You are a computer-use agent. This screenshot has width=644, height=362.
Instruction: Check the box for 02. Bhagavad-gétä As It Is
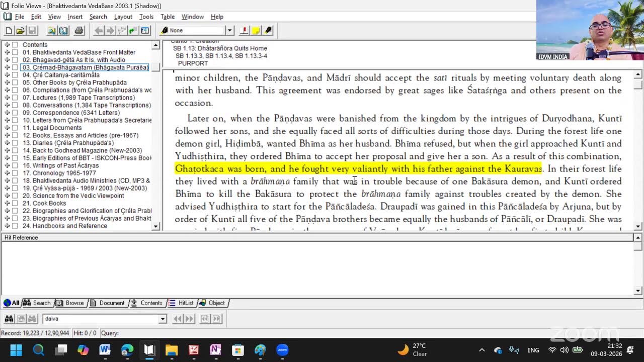15,60
